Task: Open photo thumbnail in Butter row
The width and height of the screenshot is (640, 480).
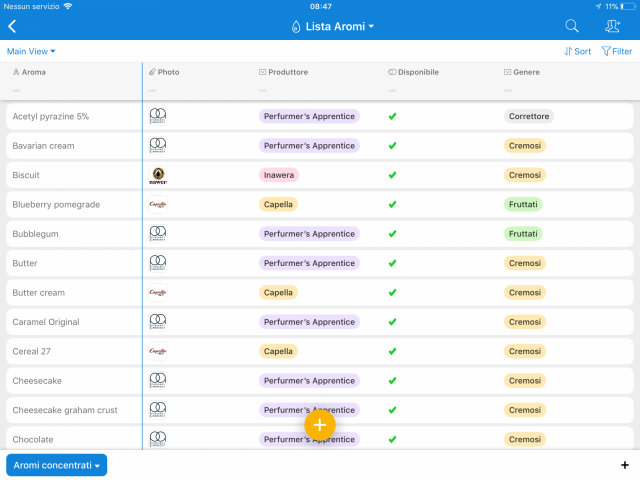Action: [x=158, y=263]
